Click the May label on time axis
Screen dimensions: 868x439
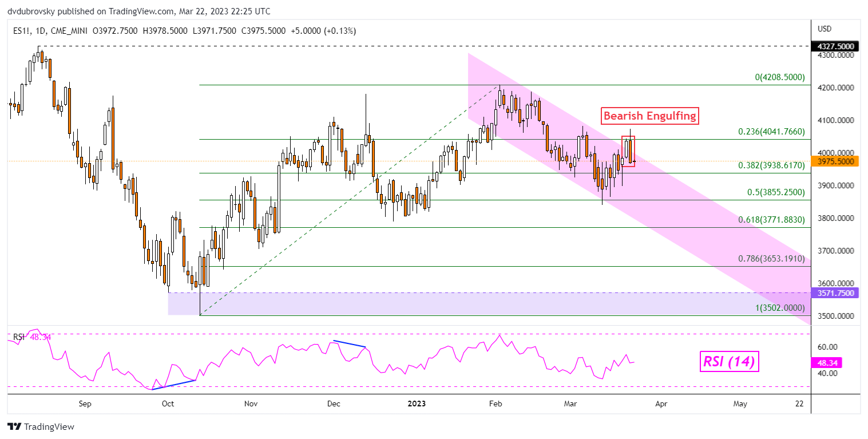click(740, 404)
